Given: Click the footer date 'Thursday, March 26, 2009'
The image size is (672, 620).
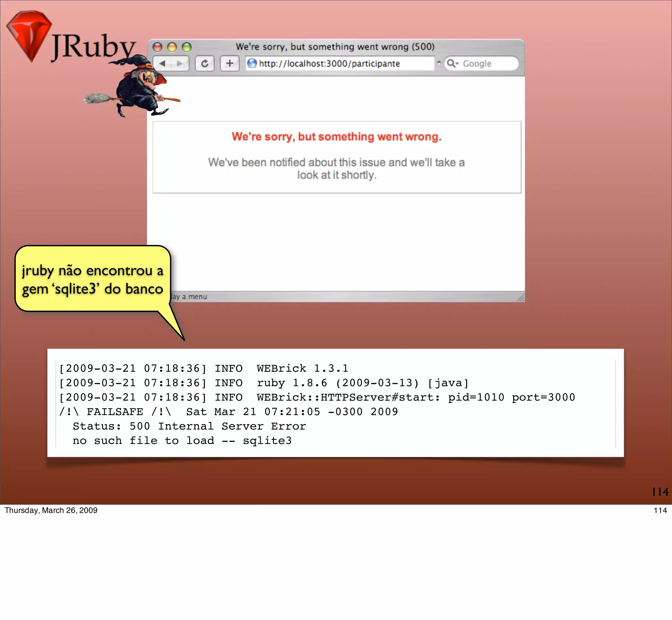Looking at the screenshot, I should coord(51,511).
